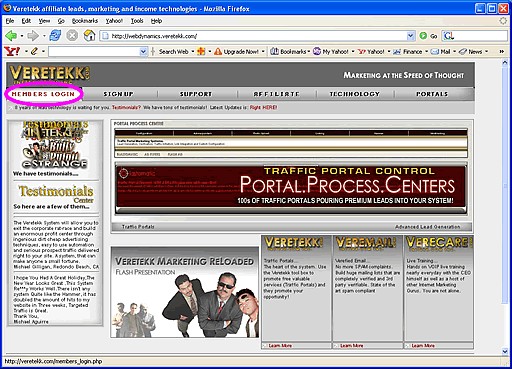Viewport: 512px width, 369px height.
Task: Click the Members Login nav button
Action: point(43,94)
